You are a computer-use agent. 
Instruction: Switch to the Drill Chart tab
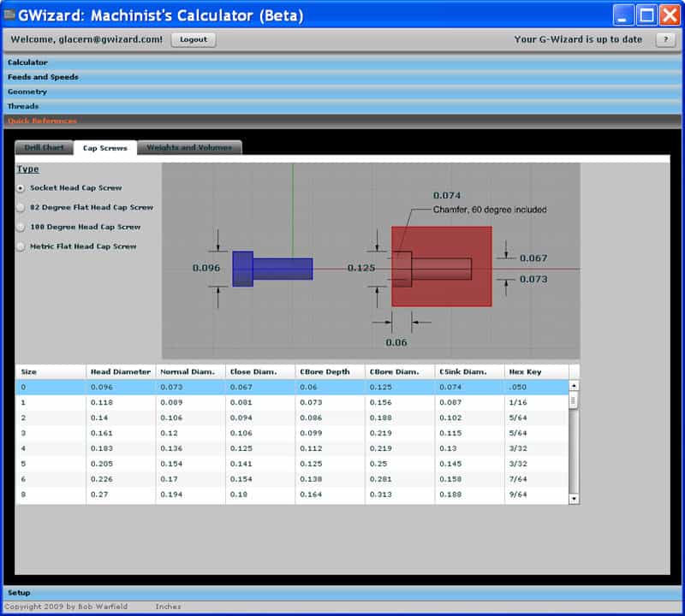point(43,147)
